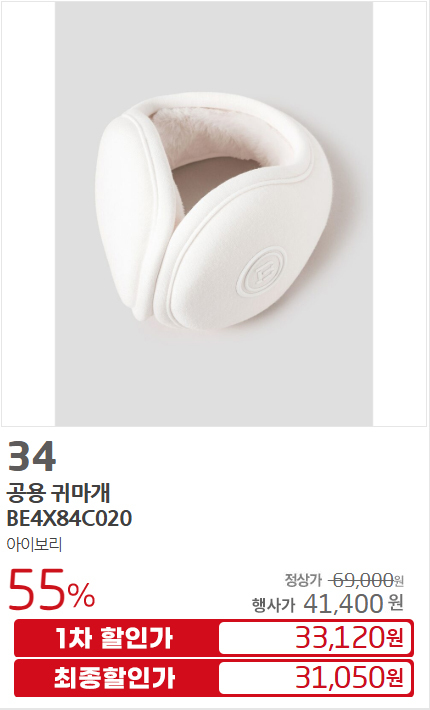Open the 공용 귀마개 product title
This screenshot has height=710, width=430.
pos(58,493)
